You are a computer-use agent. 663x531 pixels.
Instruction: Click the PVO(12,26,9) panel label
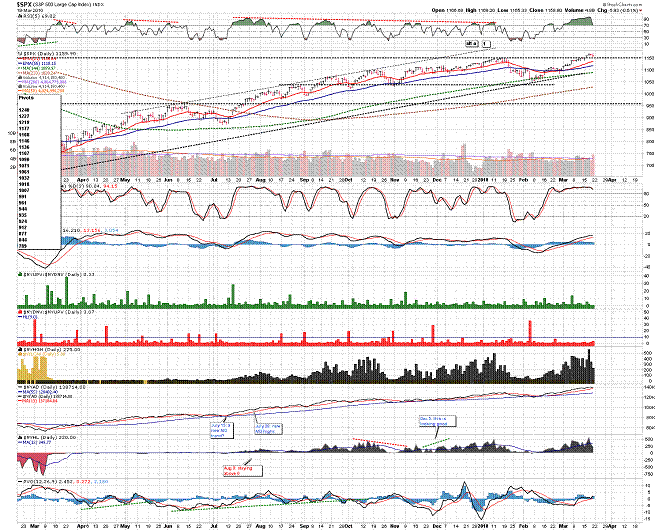[x=63, y=481]
